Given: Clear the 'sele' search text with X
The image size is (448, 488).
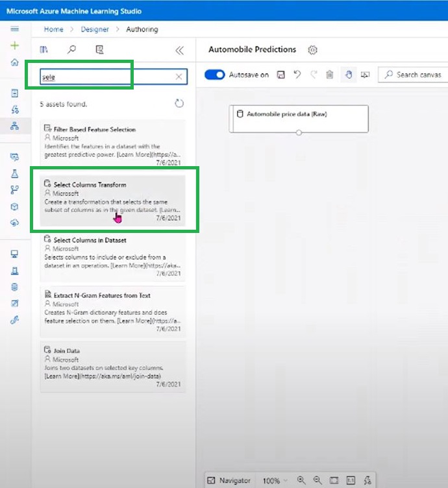Looking at the screenshot, I should coord(179,77).
